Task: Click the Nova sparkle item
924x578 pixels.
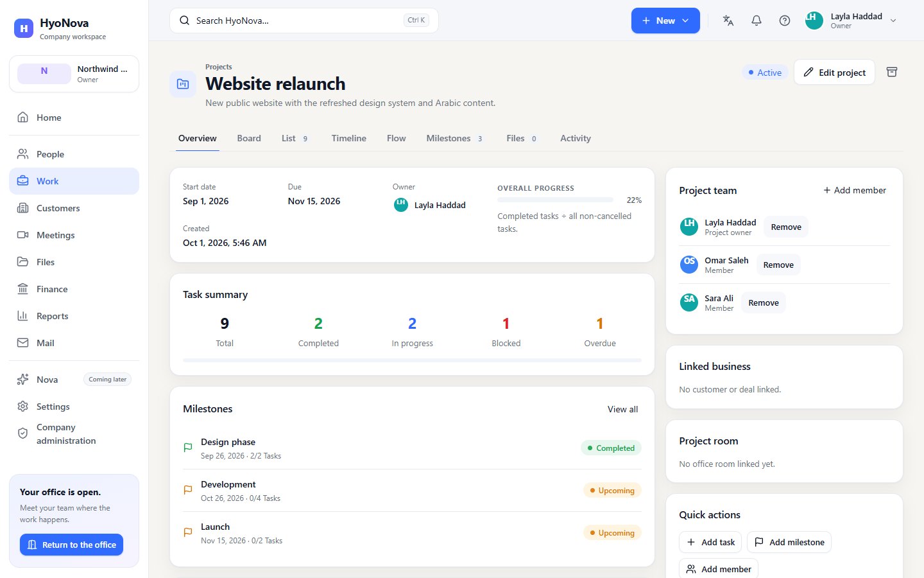Action: pyautogui.click(x=74, y=380)
